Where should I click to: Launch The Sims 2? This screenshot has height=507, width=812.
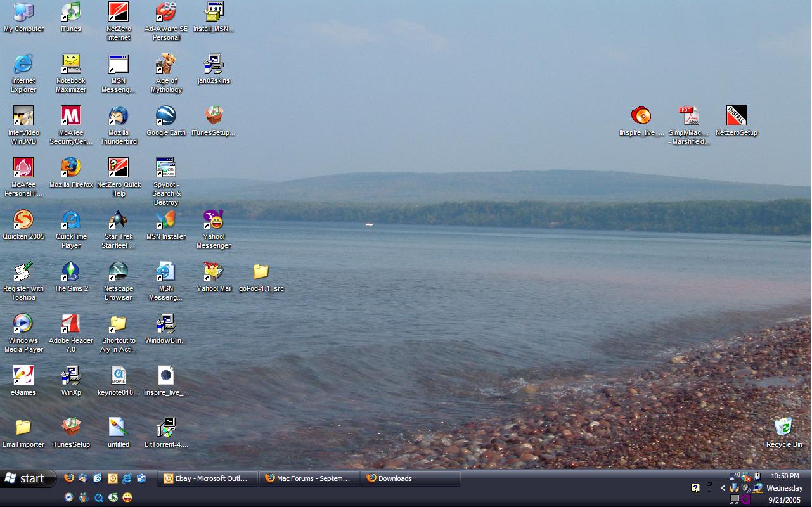(71, 273)
